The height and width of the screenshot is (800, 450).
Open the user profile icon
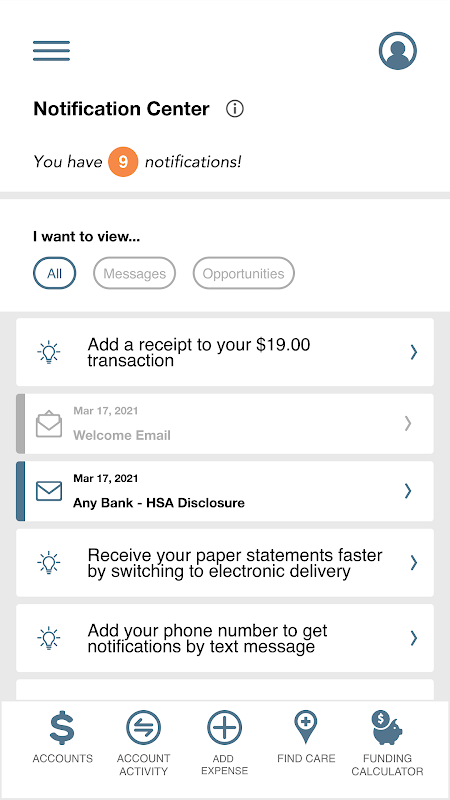(x=398, y=51)
